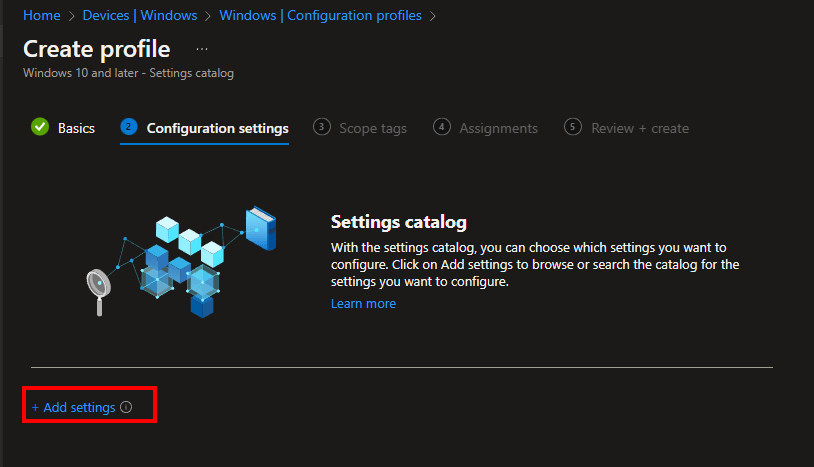
Task: Click the Add settings link
Action: (79, 408)
